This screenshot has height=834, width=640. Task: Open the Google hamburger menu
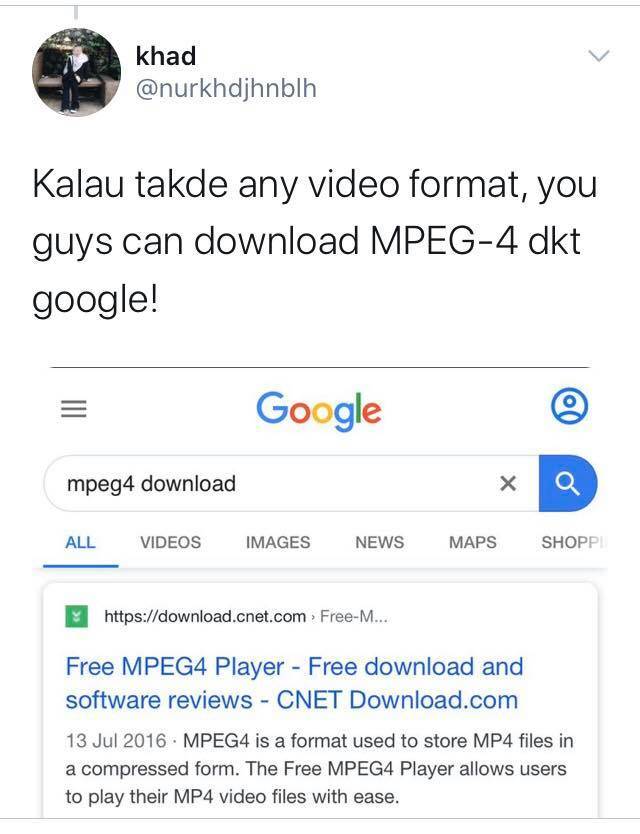click(73, 409)
